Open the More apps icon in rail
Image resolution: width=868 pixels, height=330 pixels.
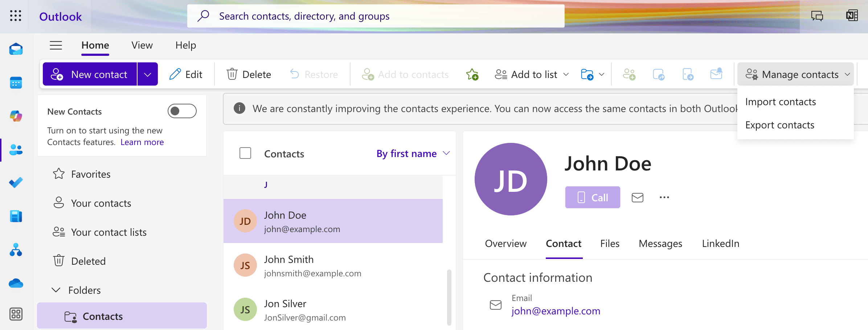(16, 314)
